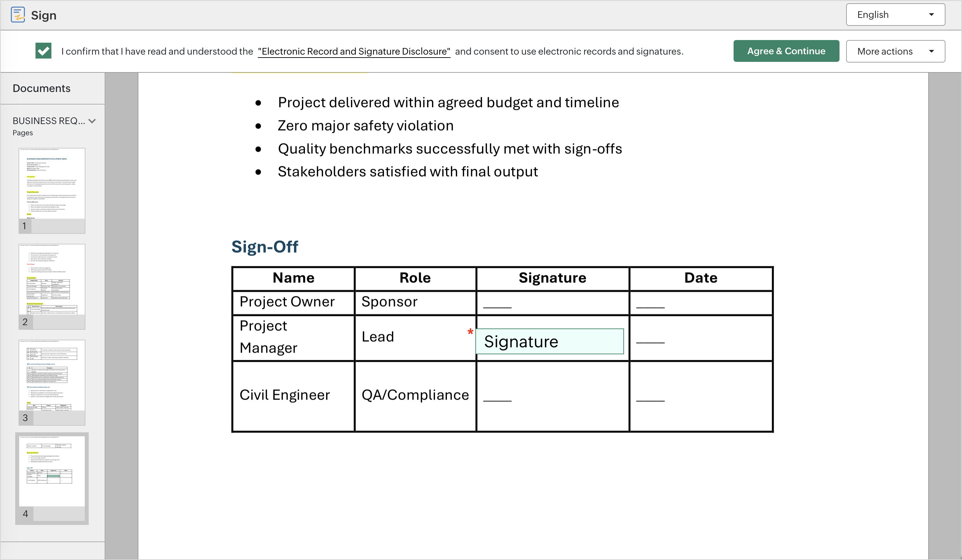Click the Signature field for Project Manager
This screenshot has width=962, height=560.
[x=549, y=341]
